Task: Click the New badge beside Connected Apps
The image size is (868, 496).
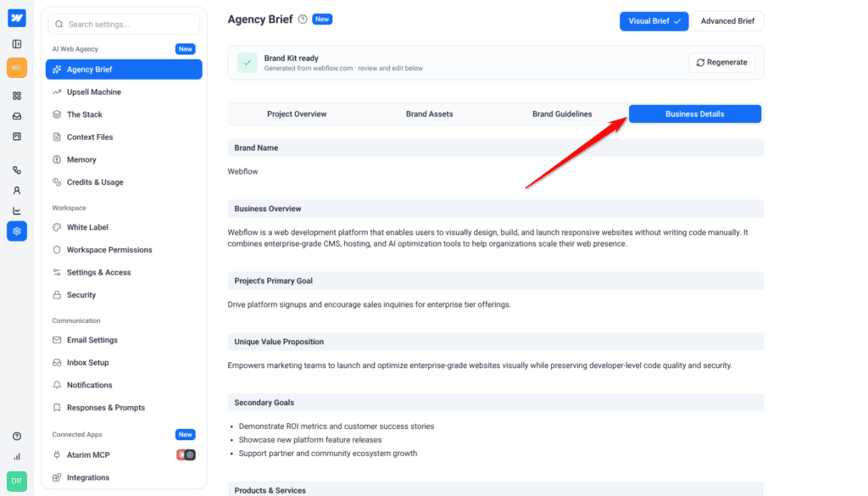Action: pyautogui.click(x=186, y=435)
